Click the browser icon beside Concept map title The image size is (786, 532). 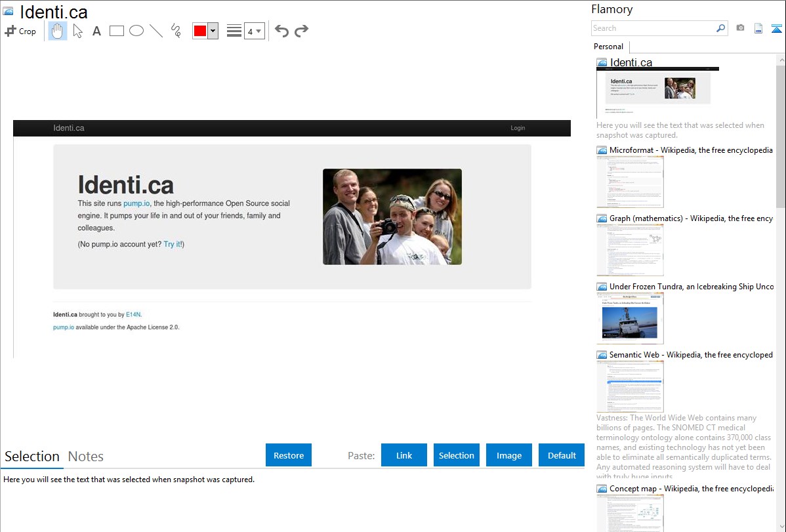click(x=602, y=489)
